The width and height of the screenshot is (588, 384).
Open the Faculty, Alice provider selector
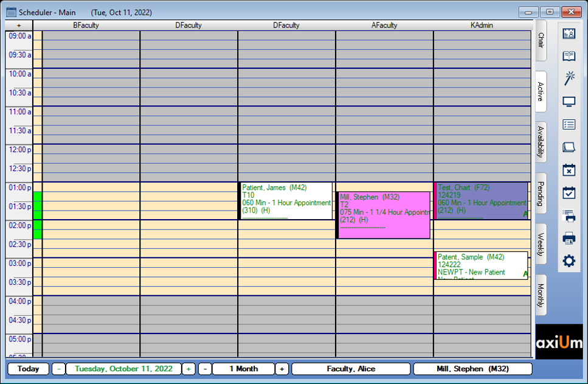pos(351,369)
